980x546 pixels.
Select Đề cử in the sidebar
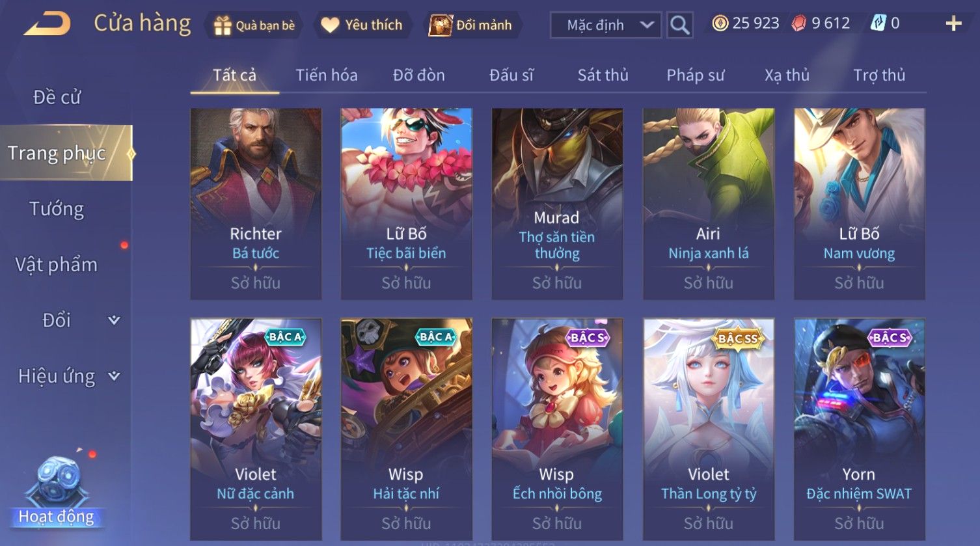click(x=57, y=98)
